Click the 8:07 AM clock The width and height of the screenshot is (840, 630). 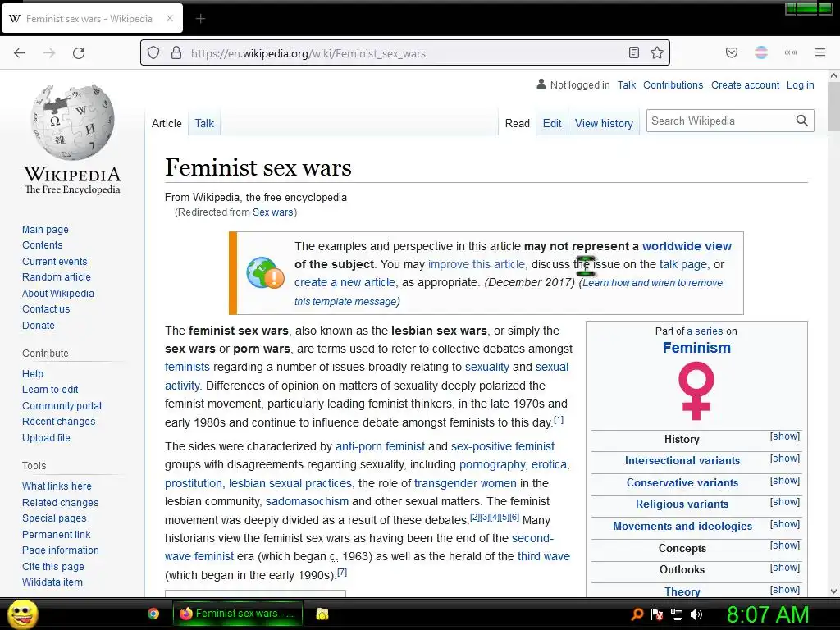(768, 614)
